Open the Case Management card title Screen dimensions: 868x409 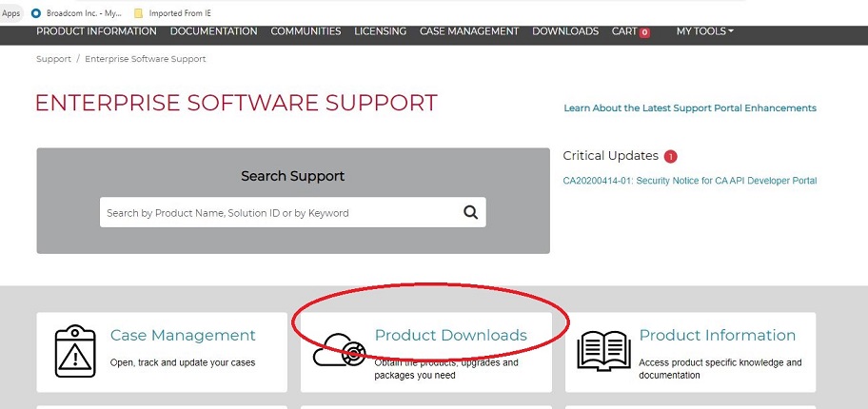pyautogui.click(x=183, y=335)
